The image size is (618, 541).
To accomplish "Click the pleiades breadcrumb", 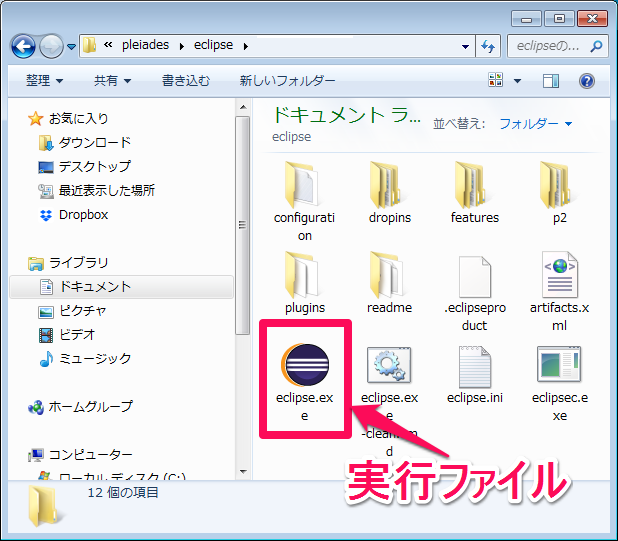I will (145, 45).
